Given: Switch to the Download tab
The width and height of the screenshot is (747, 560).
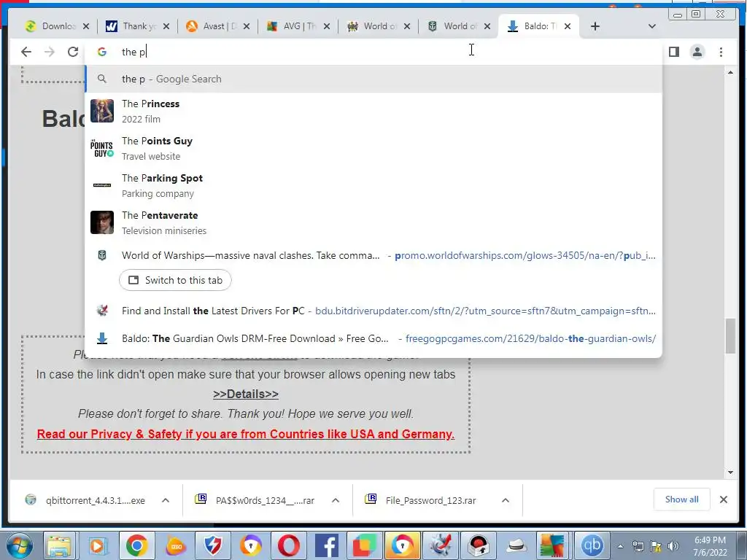Looking at the screenshot, I should (52, 26).
